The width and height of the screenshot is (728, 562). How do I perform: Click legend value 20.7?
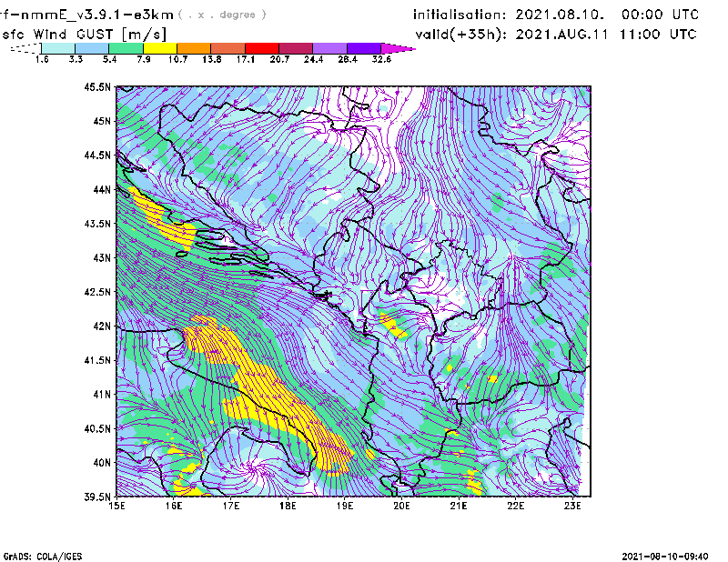point(279,59)
